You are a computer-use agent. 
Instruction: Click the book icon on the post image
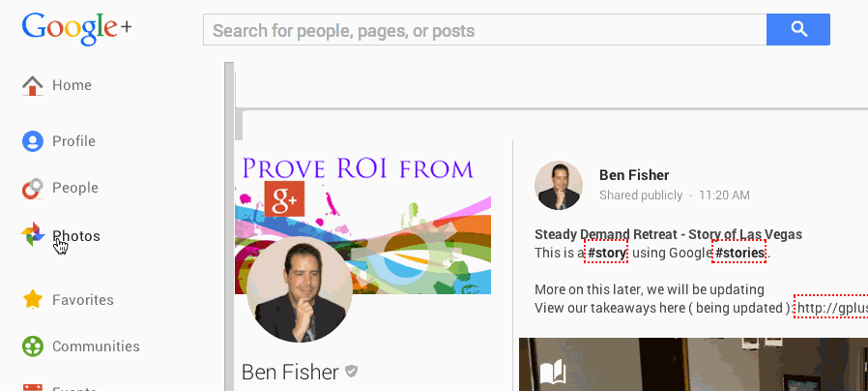551,373
